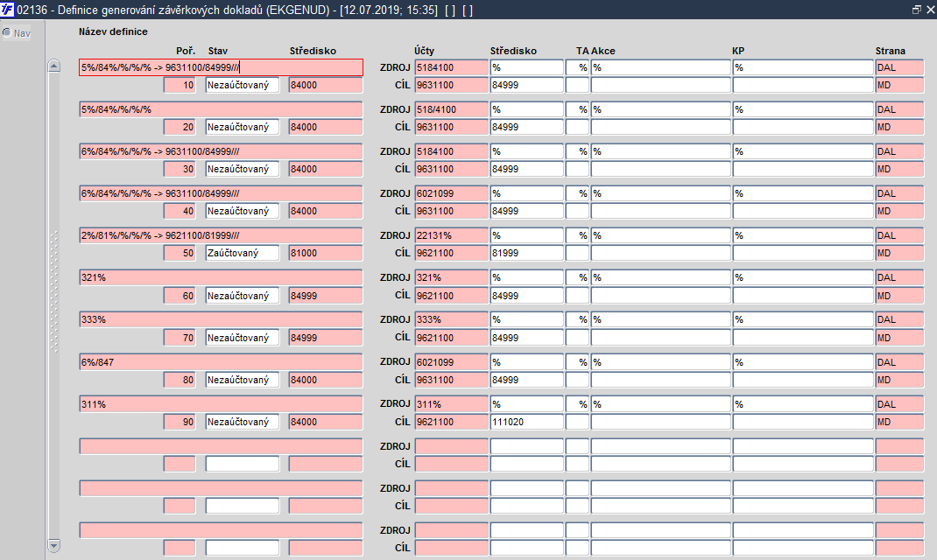Open Stav dropdown for order 70

click(242, 338)
